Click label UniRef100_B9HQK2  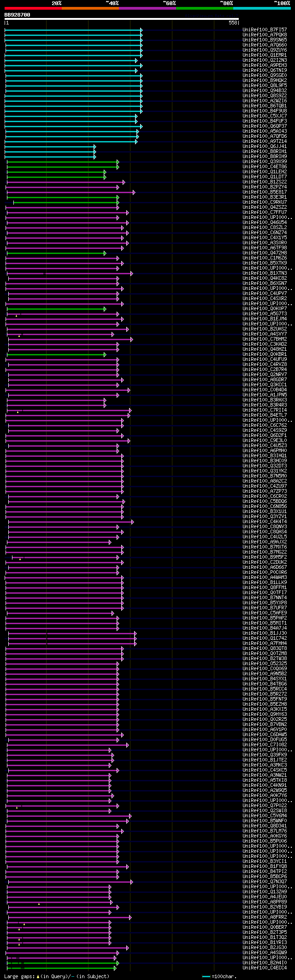coord(265,80)
